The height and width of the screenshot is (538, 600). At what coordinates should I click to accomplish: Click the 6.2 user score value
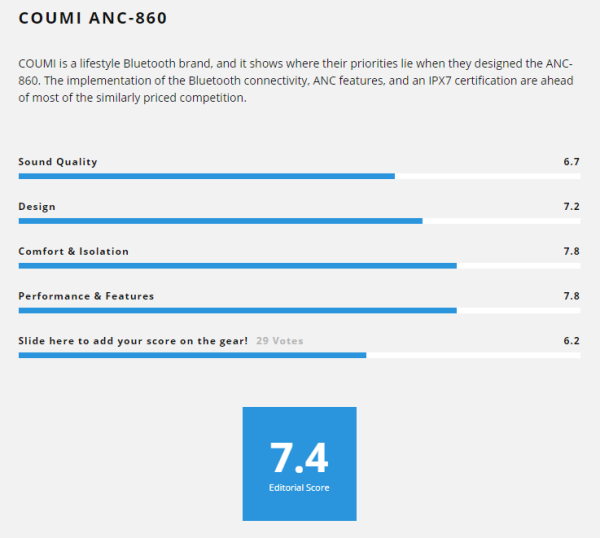(572, 341)
